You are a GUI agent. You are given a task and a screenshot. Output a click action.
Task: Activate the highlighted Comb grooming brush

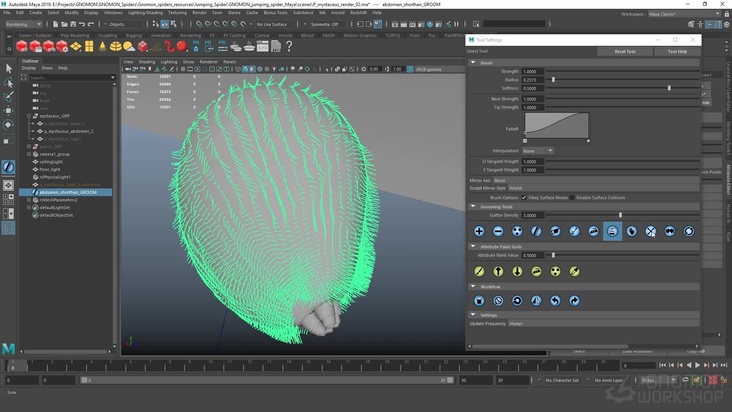coord(612,231)
